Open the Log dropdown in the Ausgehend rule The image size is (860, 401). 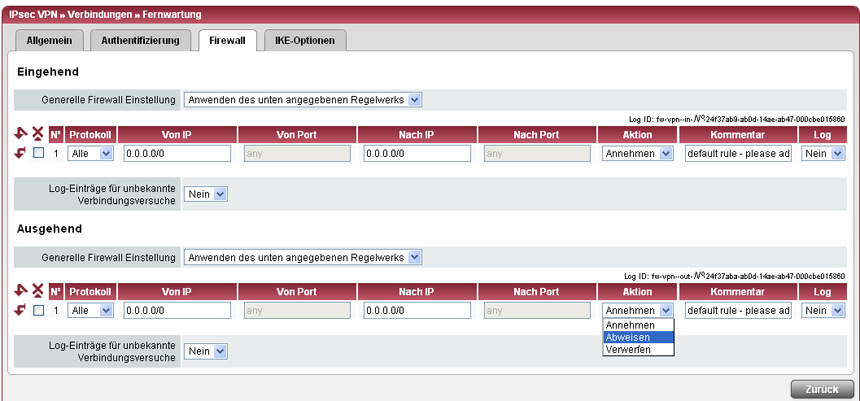824,310
